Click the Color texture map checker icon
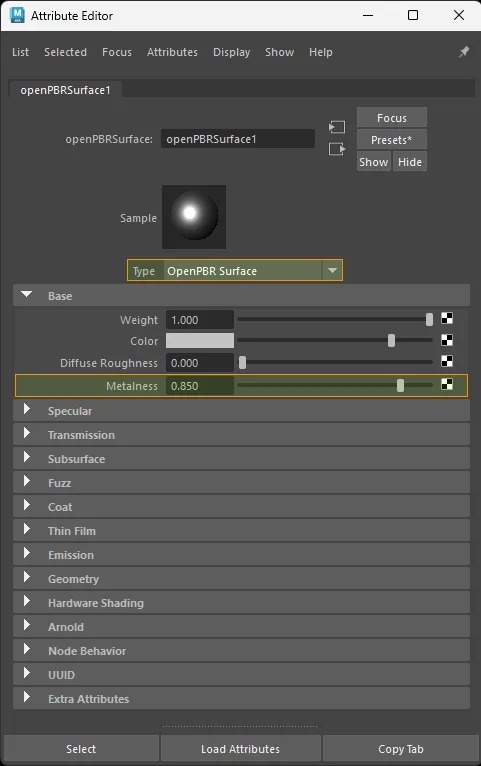481x766 pixels. (447, 340)
